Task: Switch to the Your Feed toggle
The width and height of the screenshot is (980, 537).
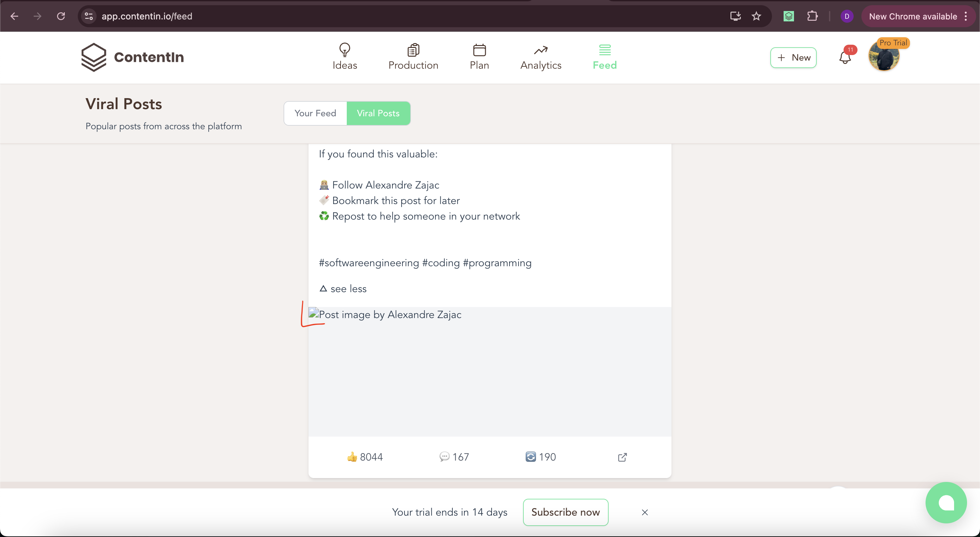Action: (315, 113)
